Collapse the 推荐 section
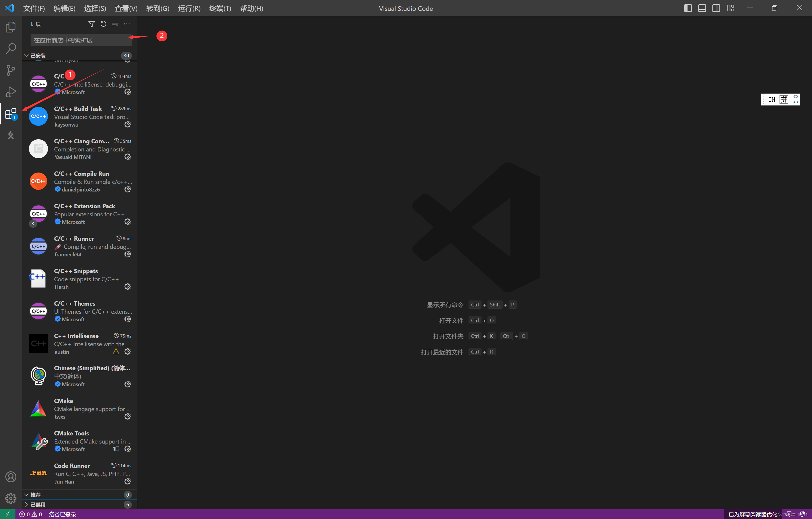This screenshot has width=812, height=519. [80, 495]
